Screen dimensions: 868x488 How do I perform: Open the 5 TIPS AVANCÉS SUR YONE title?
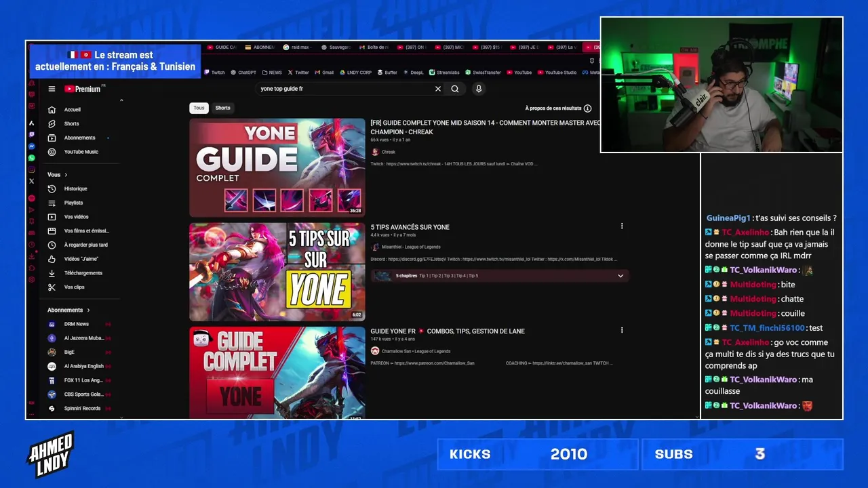[410, 227]
